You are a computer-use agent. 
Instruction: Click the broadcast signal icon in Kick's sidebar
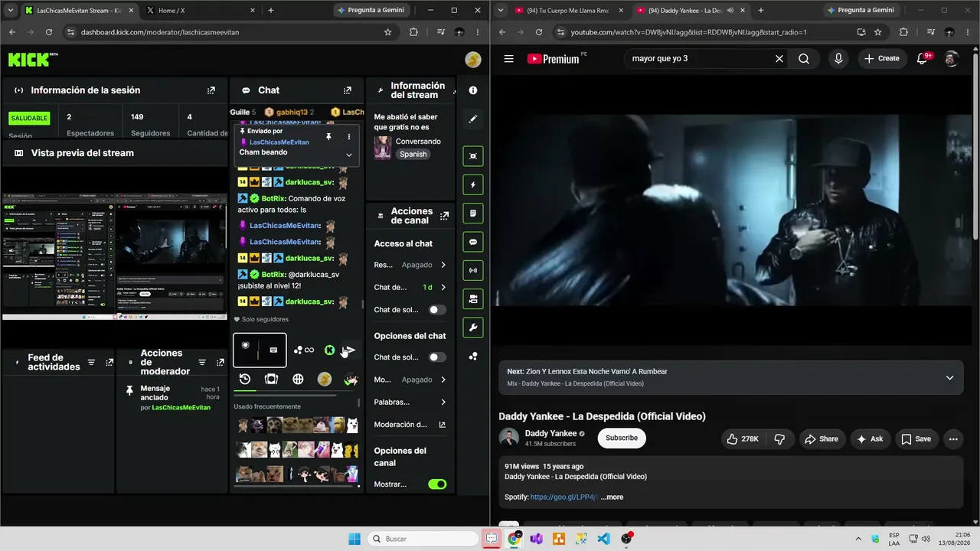point(473,270)
